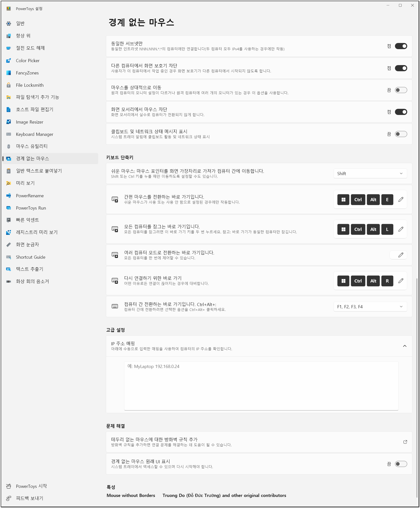420x508 pixels.
Task: Open 텍스트 추출기 icon
Action: click(9, 269)
